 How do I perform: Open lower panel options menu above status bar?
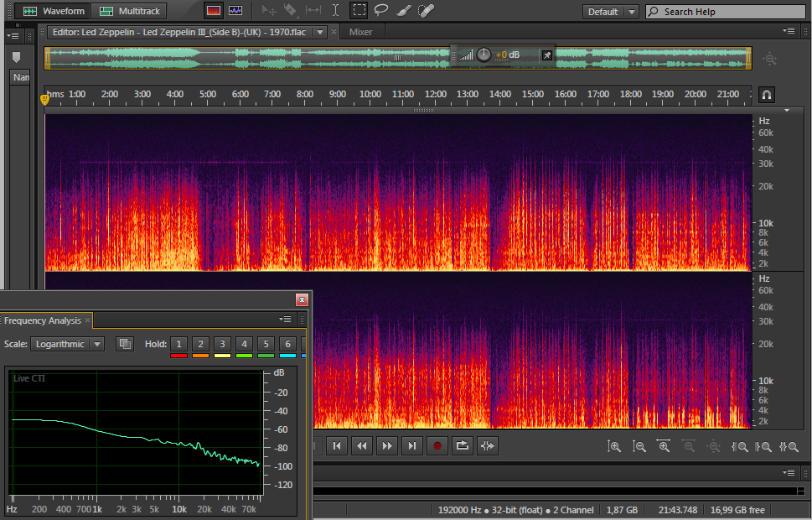pyautogui.click(x=789, y=472)
